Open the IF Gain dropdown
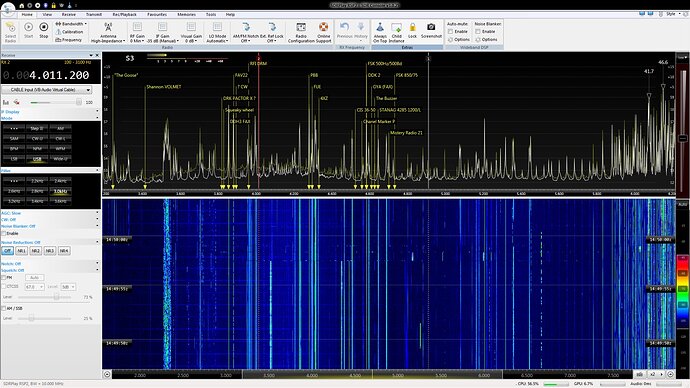This screenshot has width=690, height=388. (x=162, y=33)
